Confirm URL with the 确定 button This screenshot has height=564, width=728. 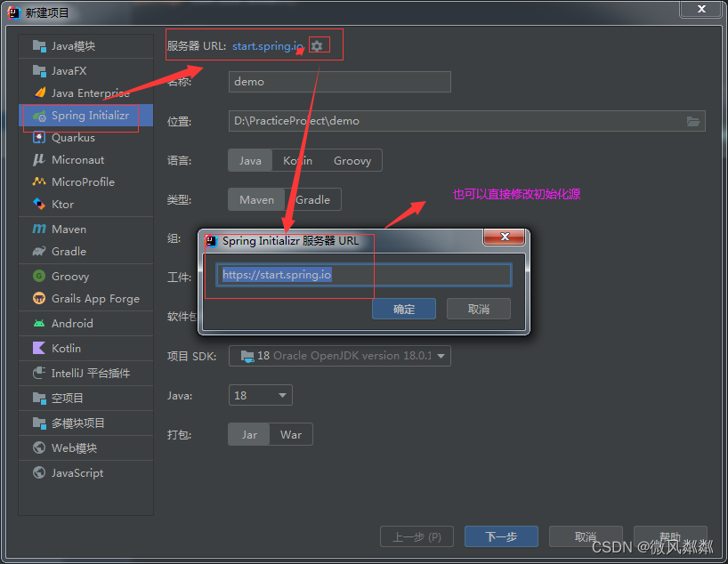pyautogui.click(x=404, y=310)
